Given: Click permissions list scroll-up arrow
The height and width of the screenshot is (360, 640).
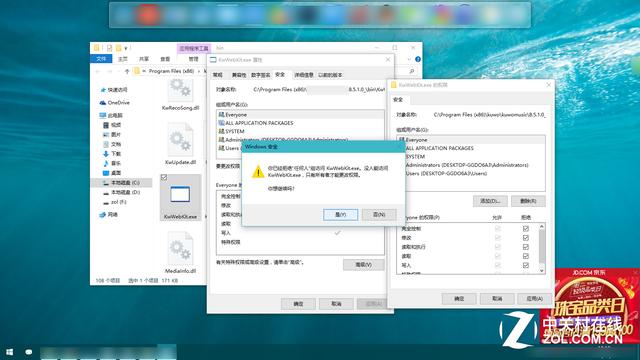Looking at the screenshot, I should 542,226.
